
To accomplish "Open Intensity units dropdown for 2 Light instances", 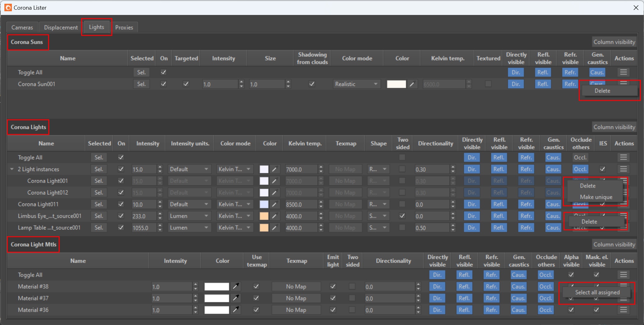I will [x=189, y=169].
